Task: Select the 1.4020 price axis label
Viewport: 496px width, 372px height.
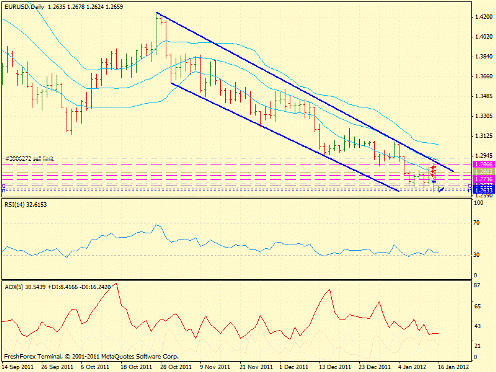Action: pyautogui.click(x=484, y=36)
